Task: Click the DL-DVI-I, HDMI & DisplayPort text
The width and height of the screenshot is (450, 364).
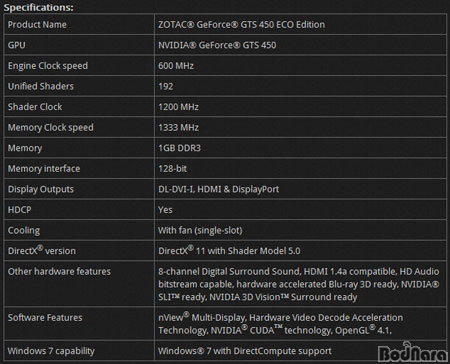Action: 218,189
